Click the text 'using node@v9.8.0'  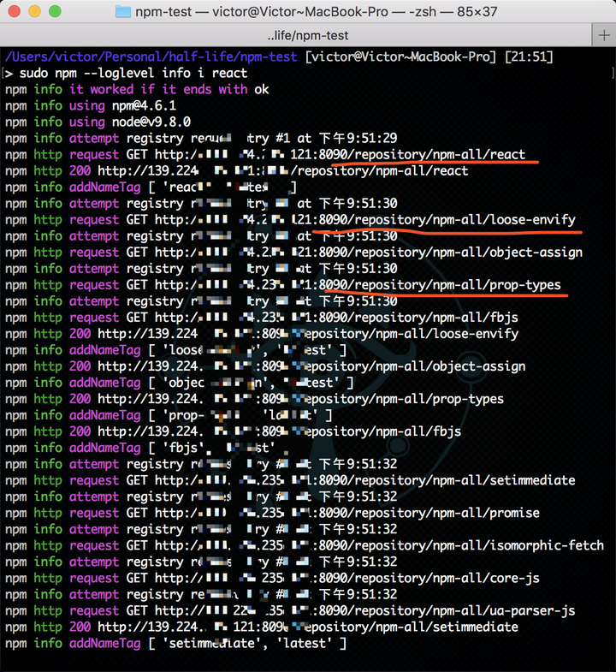pos(130,122)
